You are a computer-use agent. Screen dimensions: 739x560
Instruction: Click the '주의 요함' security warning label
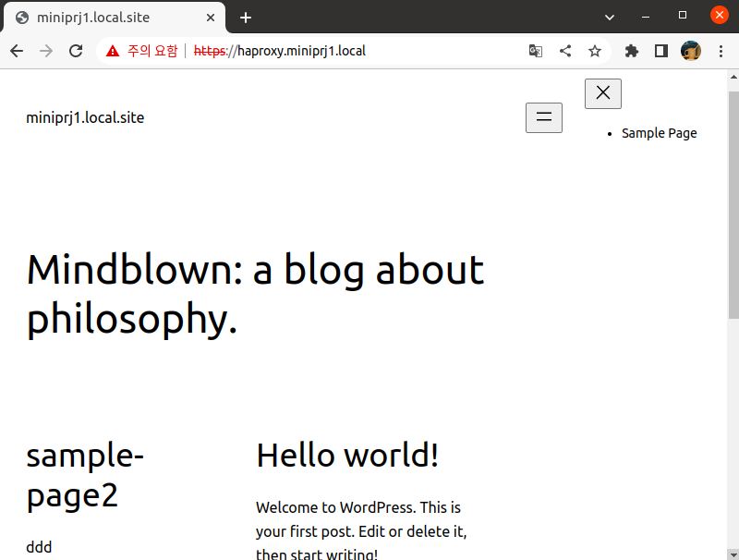point(152,51)
